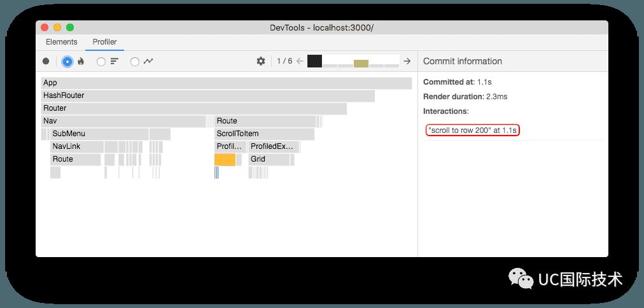Select the truncated "Profil…" bar
Screen dimensions: 644x308
click(230, 146)
